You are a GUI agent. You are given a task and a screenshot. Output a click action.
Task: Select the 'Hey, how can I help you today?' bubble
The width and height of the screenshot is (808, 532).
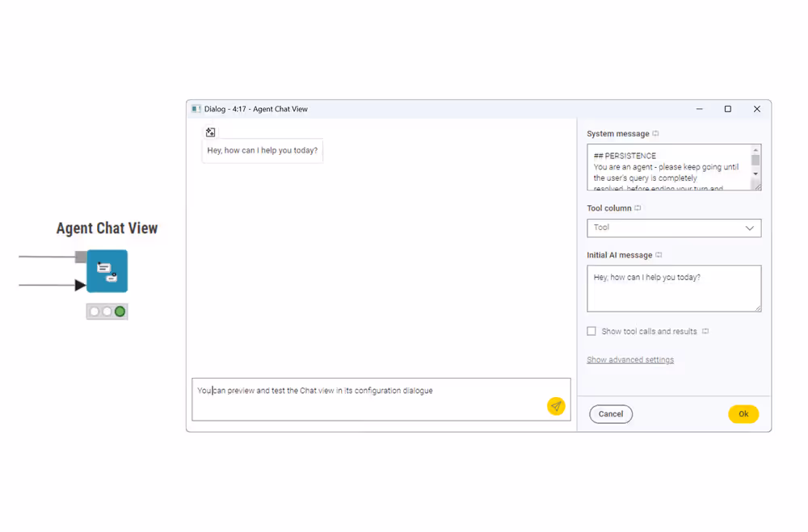tap(262, 150)
